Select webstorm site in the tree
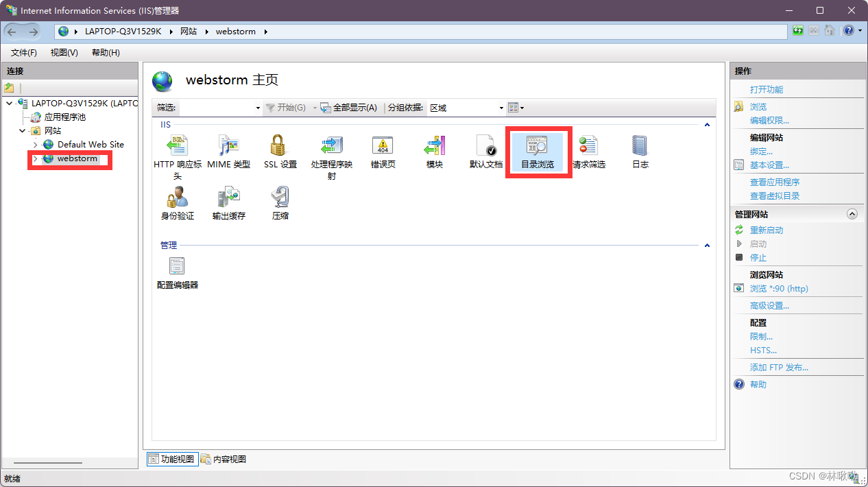This screenshot has height=487, width=868. pos(77,158)
